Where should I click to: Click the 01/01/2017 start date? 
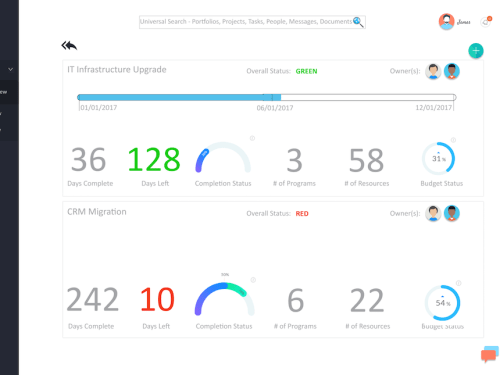[99, 108]
